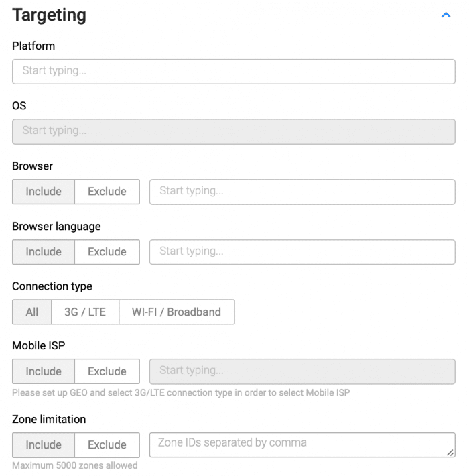Select Exclude for Browser targeting
The height and width of the screenshot is (476, 469).
click(x=107, y=192)
